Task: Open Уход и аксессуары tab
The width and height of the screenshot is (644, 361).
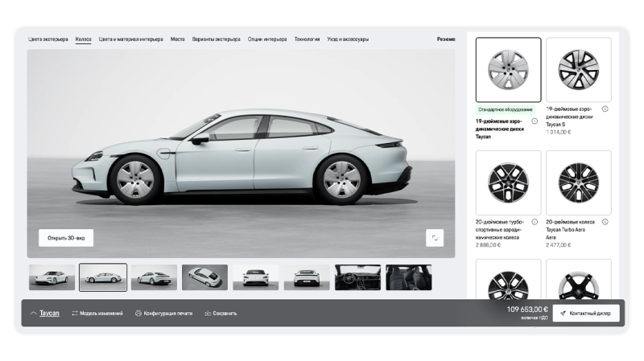Action: [348, 39]
